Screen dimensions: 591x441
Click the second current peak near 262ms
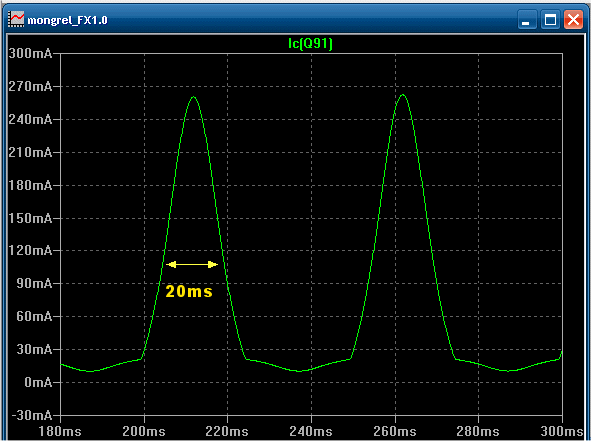[403, 95]
